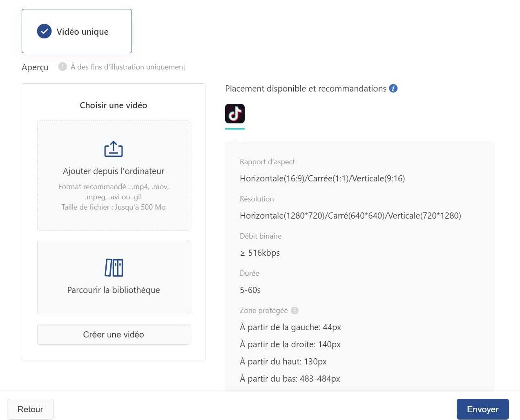Click the Retour button
Viewport: 520px width, 420px height.
pyautogui.click(x=30, y=409)
